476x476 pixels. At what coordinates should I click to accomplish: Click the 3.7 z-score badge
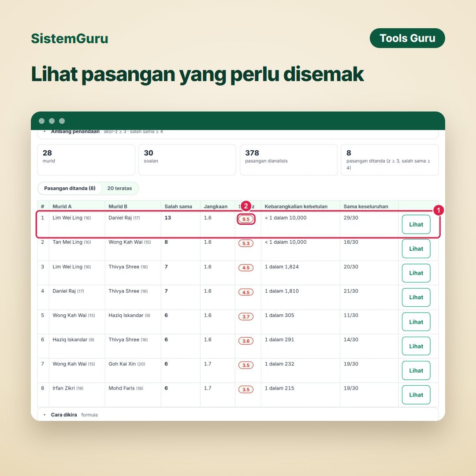(x=246, y=316)
